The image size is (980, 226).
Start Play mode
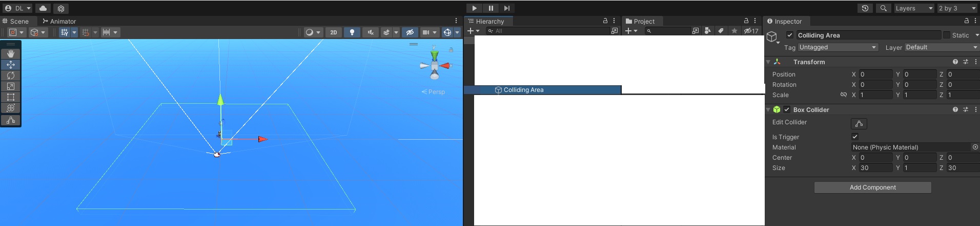tap(474, 8)
